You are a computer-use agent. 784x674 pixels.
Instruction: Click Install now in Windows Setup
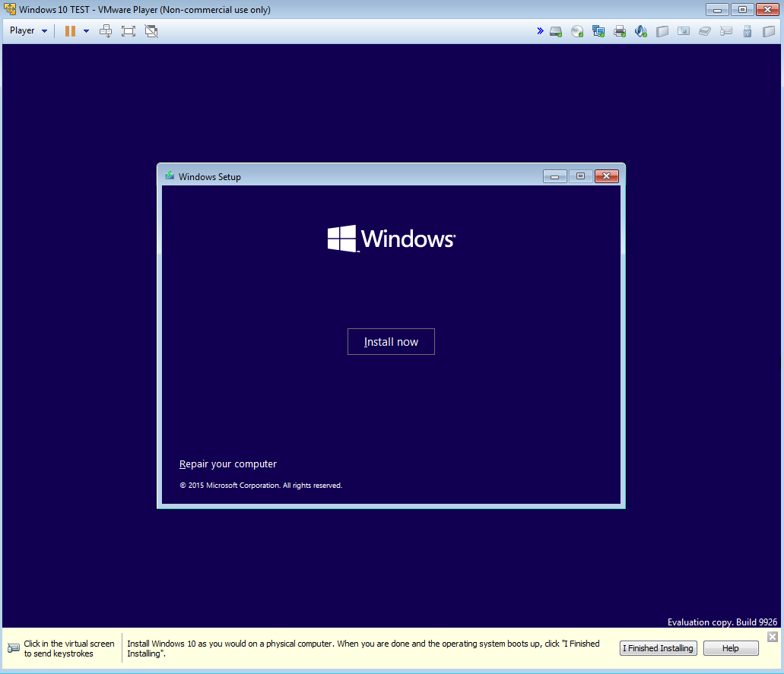point(391,342)
